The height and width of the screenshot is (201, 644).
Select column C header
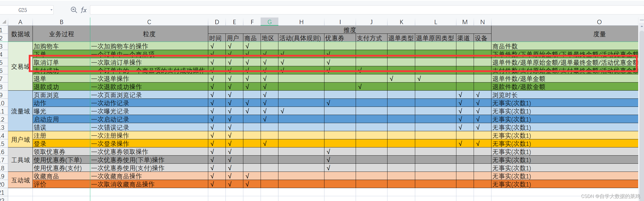click(x=149, y=22)
